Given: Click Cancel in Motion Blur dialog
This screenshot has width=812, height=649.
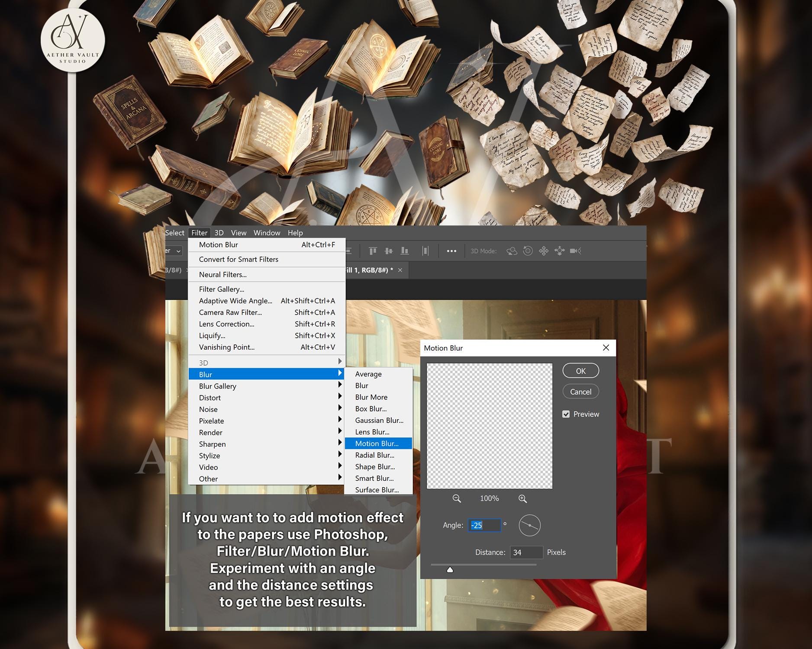Looking at the screenshot, I should pyautogui.click(x=580, y=392).
